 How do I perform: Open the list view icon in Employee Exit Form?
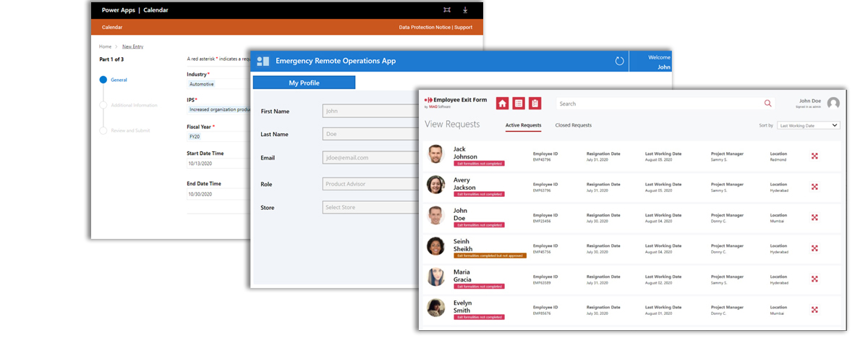point(519,104)
